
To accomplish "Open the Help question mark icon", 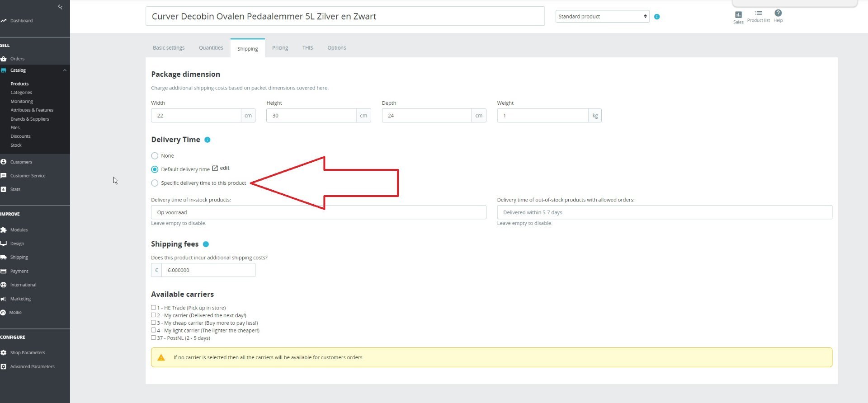I will pos(778,13).
